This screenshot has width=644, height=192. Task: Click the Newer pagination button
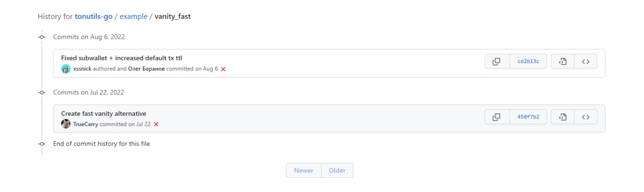click(x=303, y=170)
